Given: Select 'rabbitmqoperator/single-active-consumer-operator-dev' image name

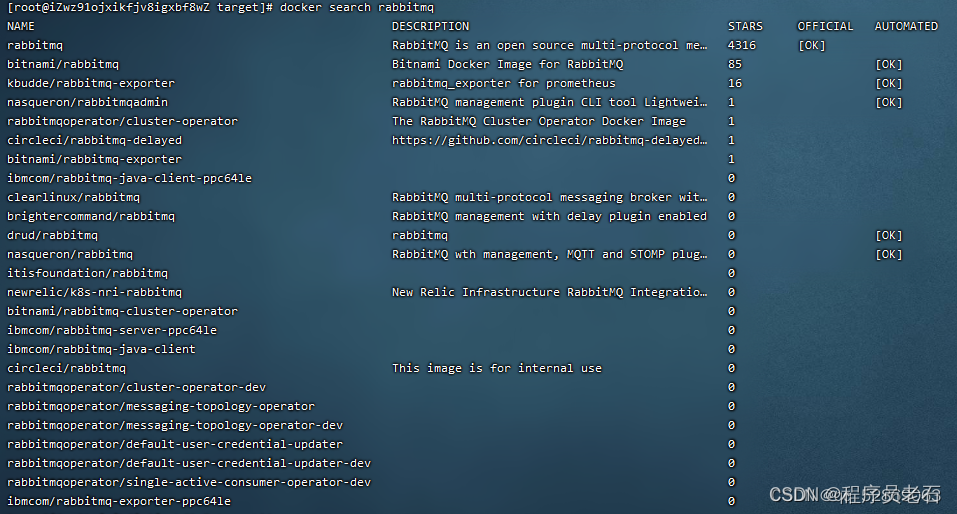Looking at the screenshot, I should [x=189, y=482].
